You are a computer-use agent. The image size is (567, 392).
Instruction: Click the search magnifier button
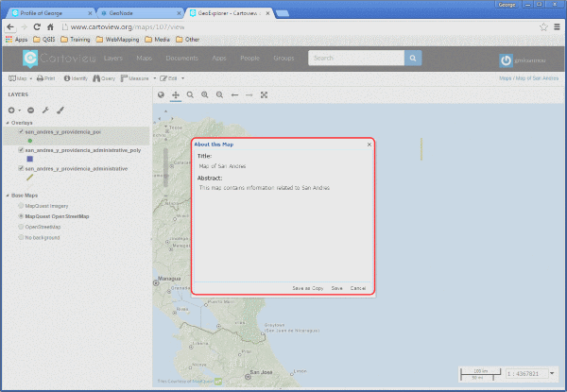413,58
